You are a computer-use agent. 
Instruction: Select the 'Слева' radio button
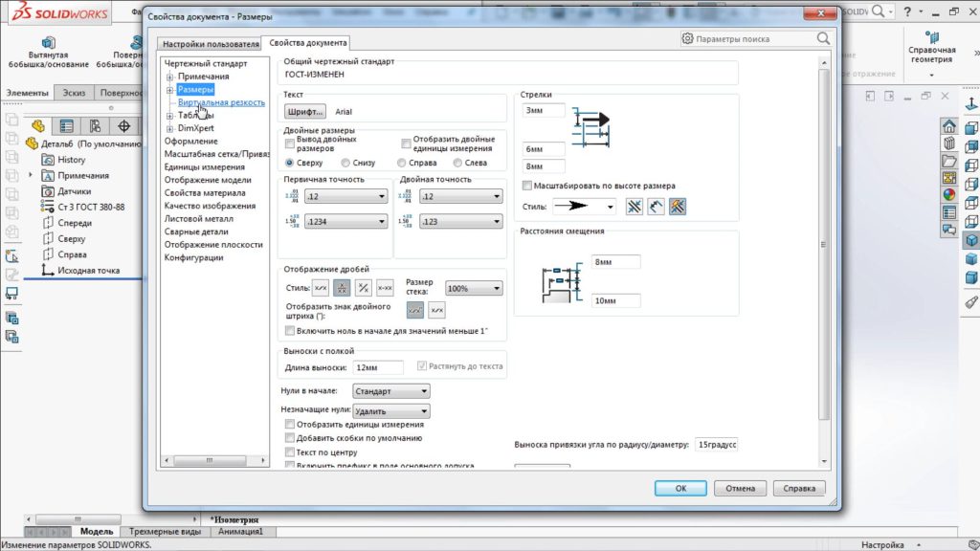457,163
